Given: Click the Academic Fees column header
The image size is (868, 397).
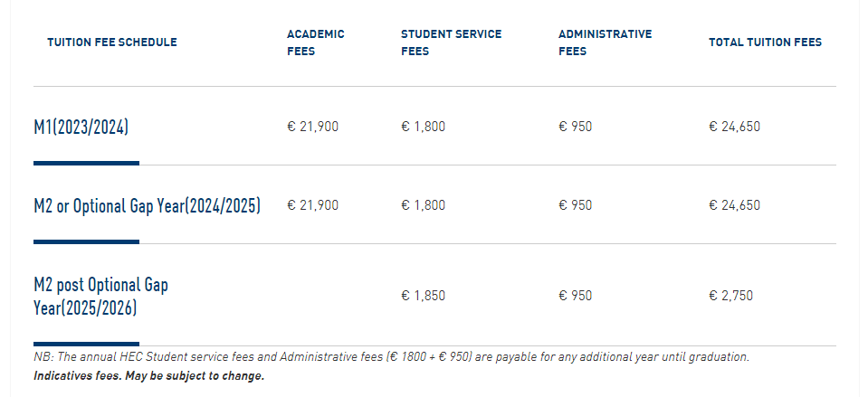Looking at the screenshot, I should point(316,43).
